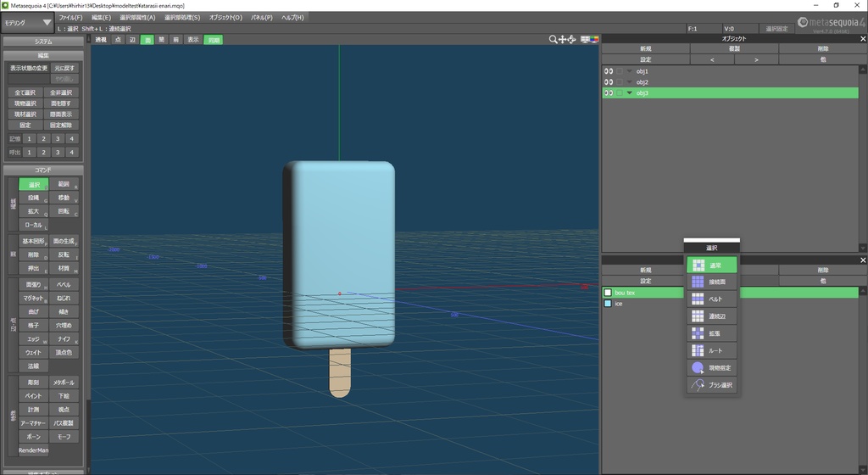Click the ice material color swatch

608,304
